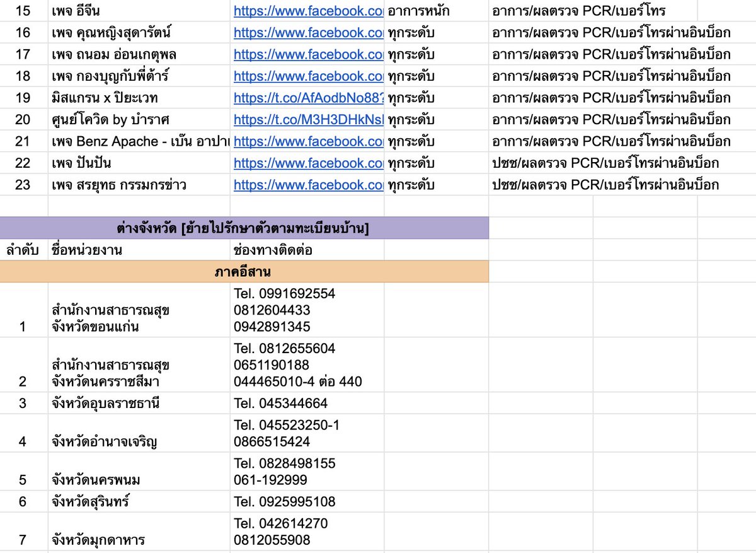This screenshot has height=553, width=756.
Task: Open Facebook link in row 17 ถนอม อ่อนเกตุพล
Action: pos(308,54)
